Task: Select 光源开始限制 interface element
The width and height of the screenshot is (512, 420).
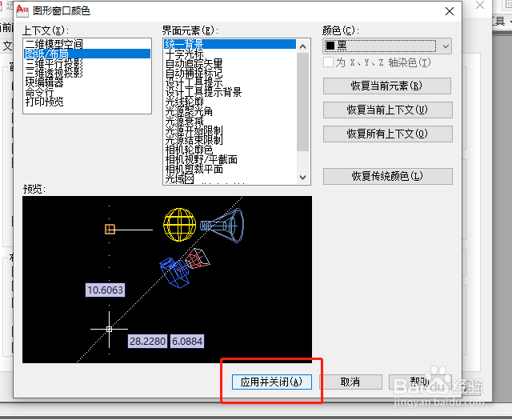Action: coord(230,130)
